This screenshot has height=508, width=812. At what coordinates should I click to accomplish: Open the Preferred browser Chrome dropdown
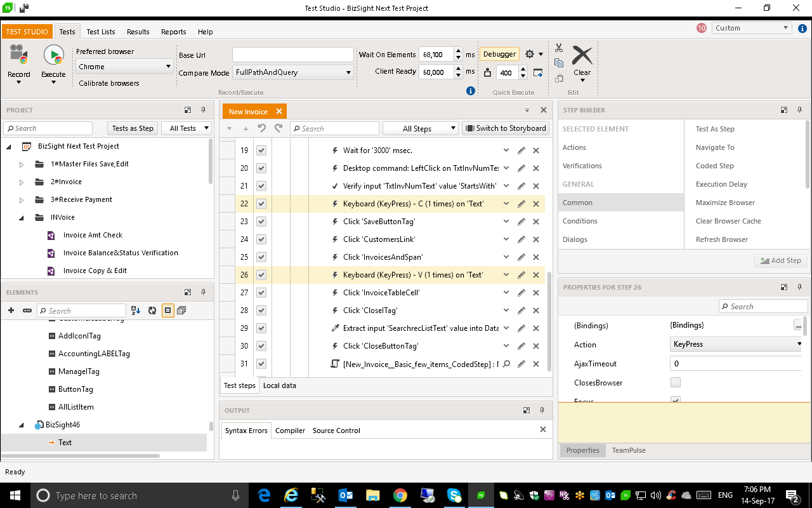click(124, 67)
